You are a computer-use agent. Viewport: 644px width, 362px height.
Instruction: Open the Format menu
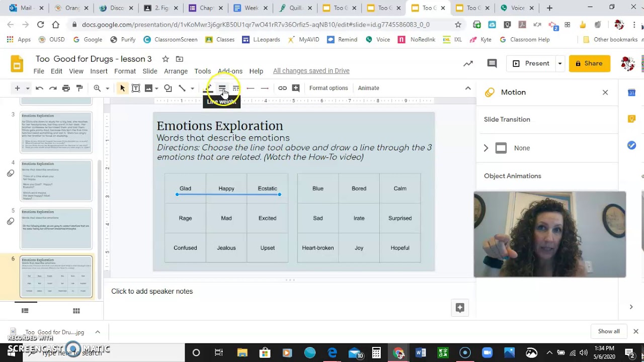click(125, 71)
